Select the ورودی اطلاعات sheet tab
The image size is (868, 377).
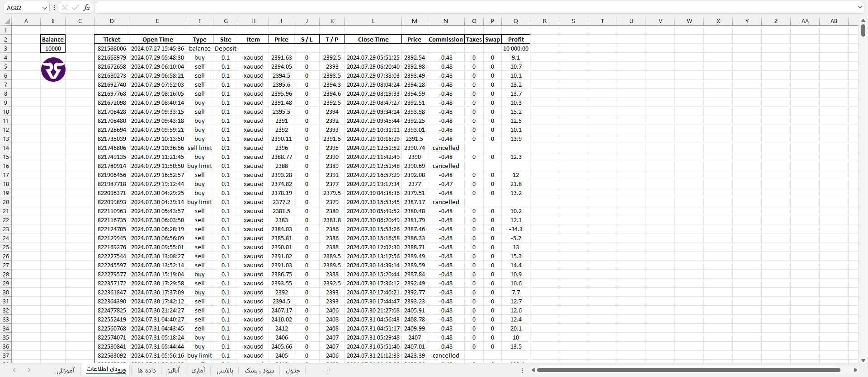pyautogui.click(x=106, y=369)
